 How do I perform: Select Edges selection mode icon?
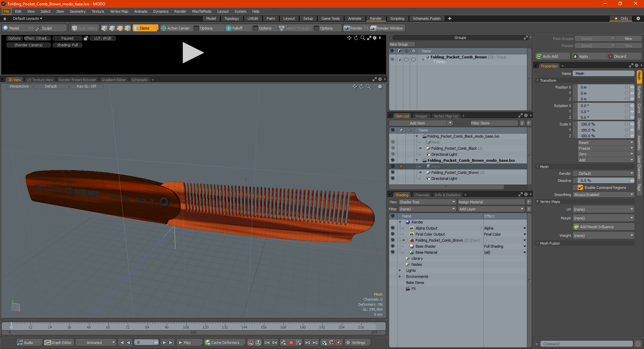coord(112,28)
